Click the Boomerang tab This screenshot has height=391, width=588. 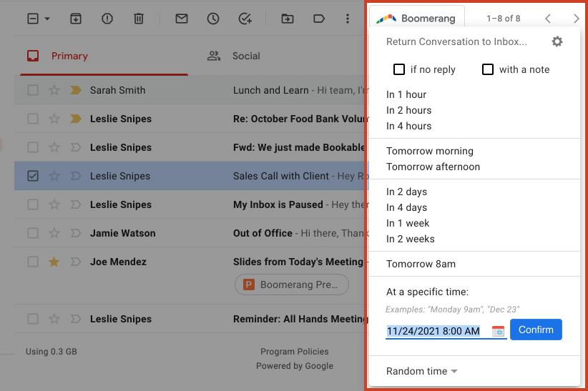[x=417, y=18]
